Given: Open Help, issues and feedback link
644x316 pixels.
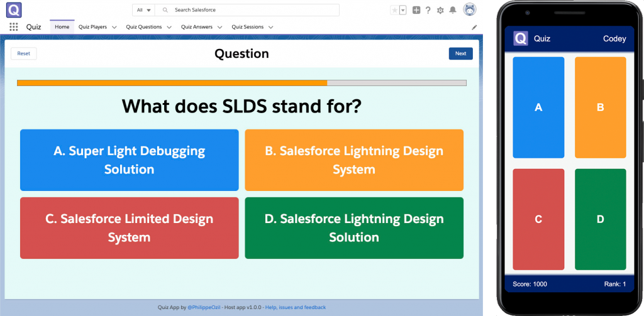Looking at the screenshot, I should pos(296,307).
